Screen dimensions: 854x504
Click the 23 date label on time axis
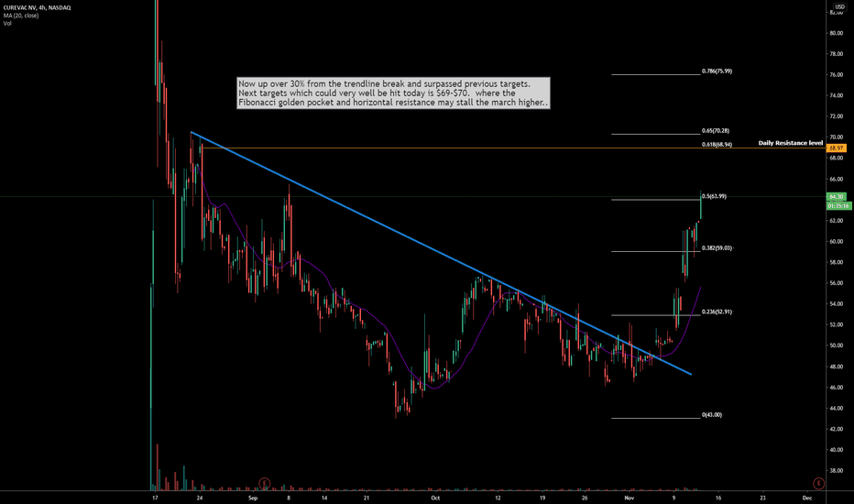(762, 498)
